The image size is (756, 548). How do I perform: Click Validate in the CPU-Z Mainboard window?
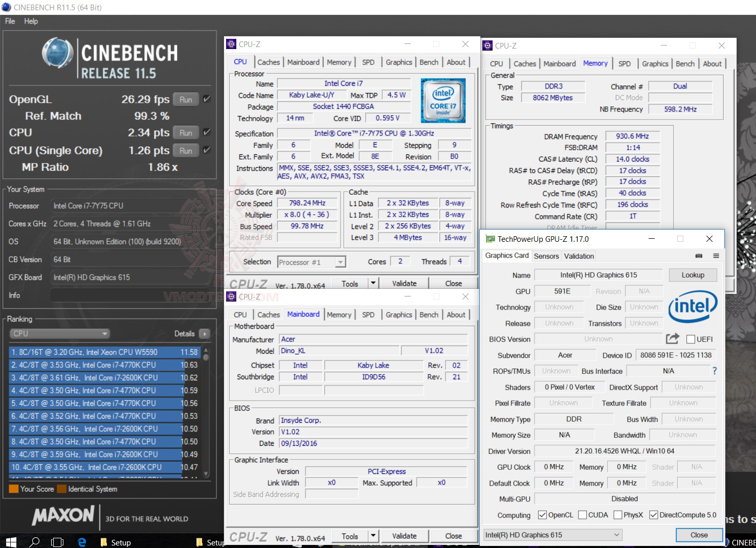click(x=404, y=536)
